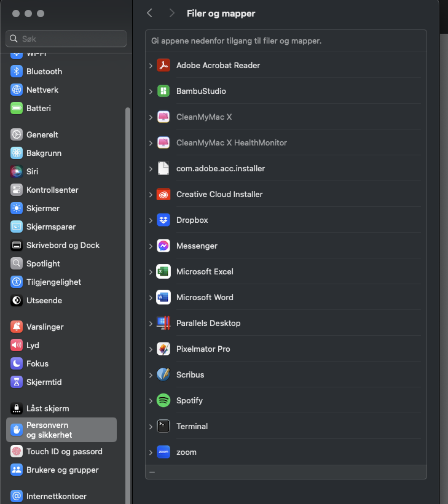Click the Creative Cloud Installer label
This screenshot has width=448, height=504.
coord(219,194)
